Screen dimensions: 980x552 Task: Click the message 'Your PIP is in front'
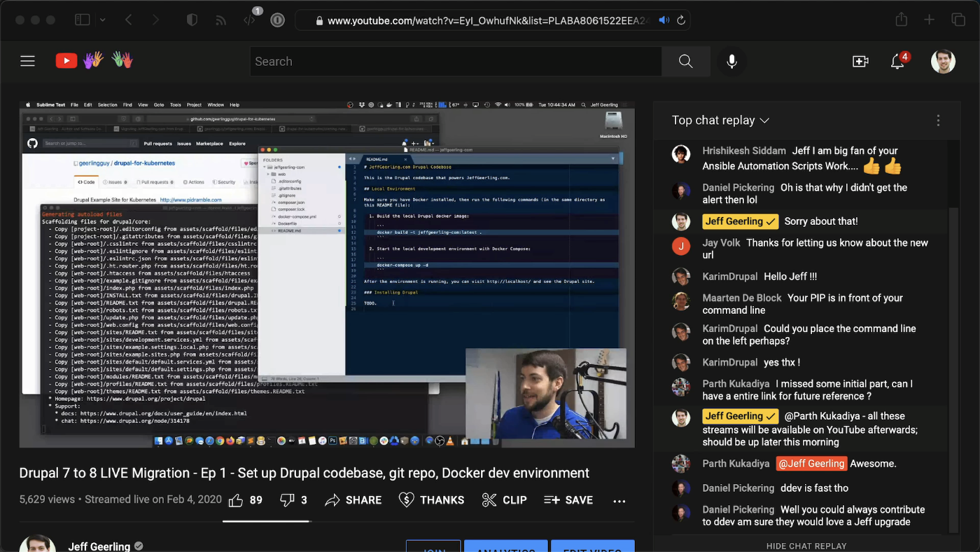tap(802, 304)
